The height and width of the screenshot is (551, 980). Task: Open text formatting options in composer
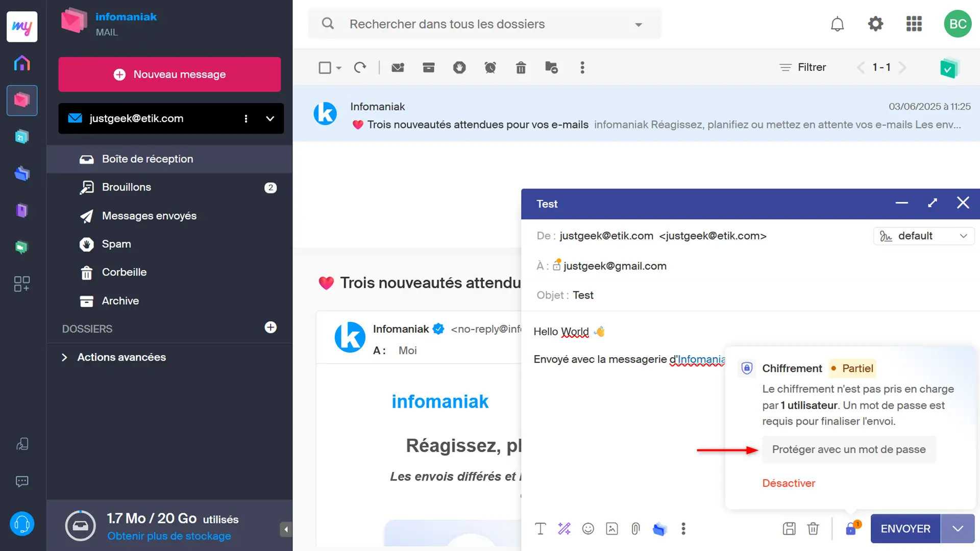pyautogui.click(x=540, y=529)
